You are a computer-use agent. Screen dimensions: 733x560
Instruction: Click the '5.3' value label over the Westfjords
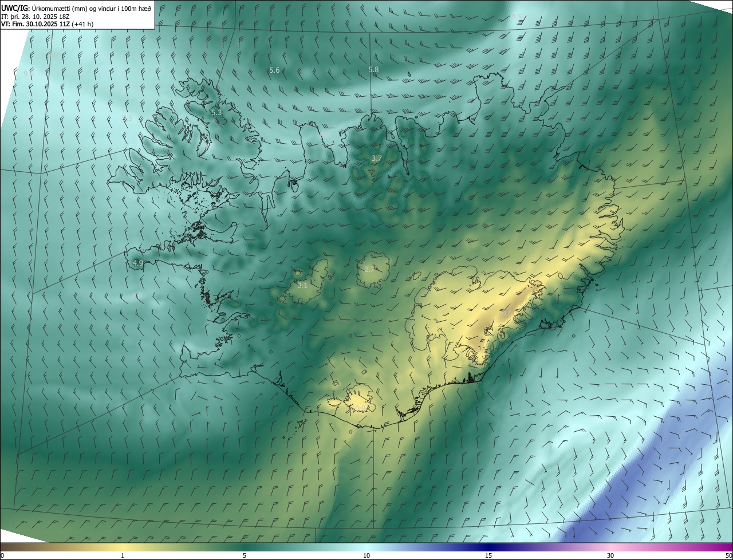(x=216, y=113)
